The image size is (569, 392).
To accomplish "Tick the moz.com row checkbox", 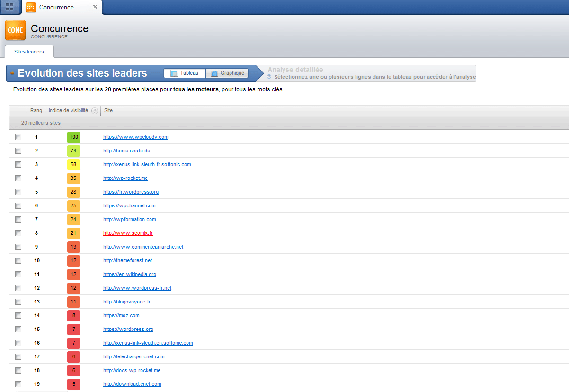I will pyautogui.click(x=18, y=316).
